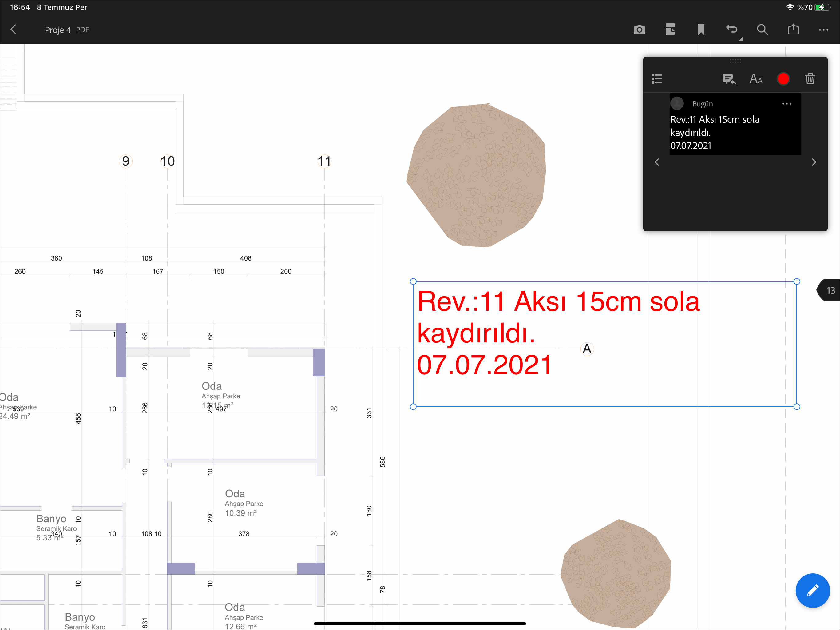
Task: Open the three-dot menu in top bar
Action: pos(823,30)
